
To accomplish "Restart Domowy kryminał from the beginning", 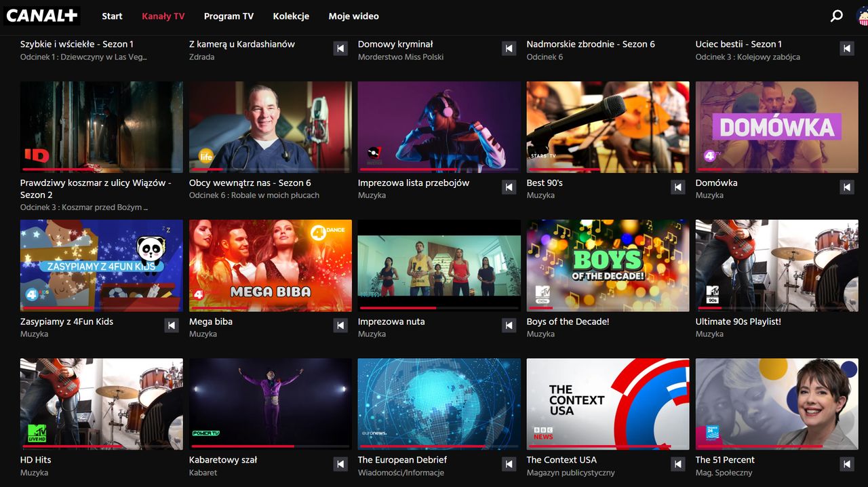I will tap(509, 48).
